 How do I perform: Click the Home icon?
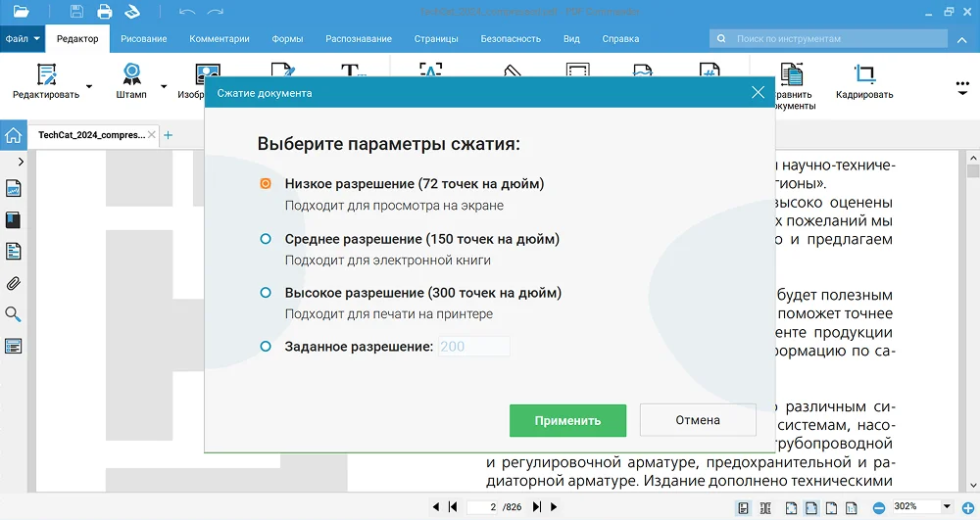pos(14,135)
